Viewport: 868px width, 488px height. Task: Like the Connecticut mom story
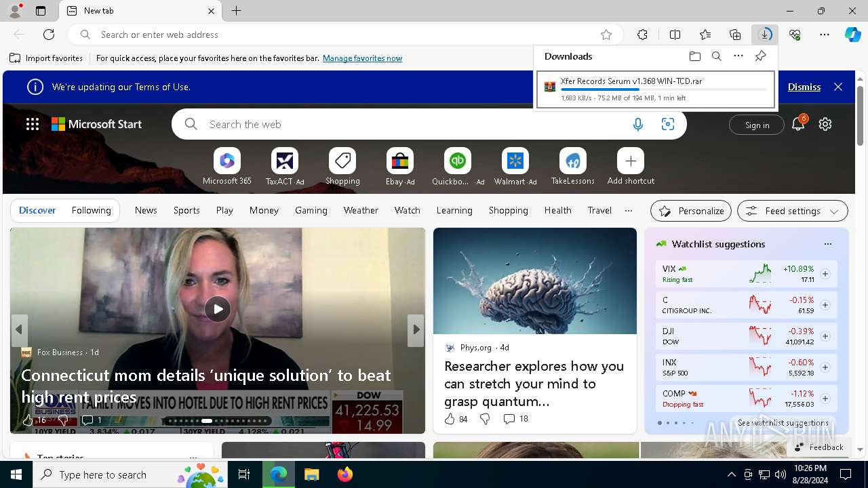(x=28, y=420)
